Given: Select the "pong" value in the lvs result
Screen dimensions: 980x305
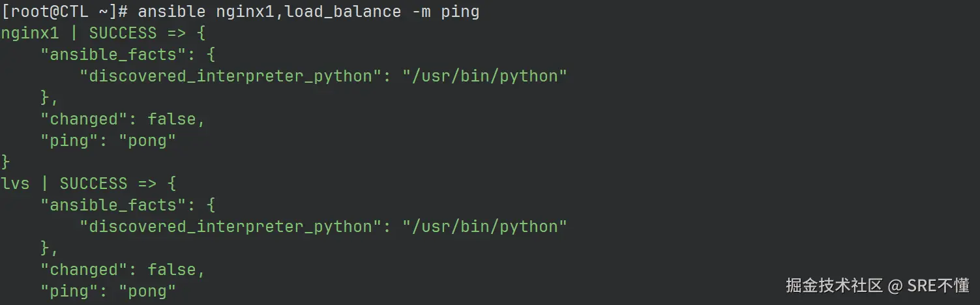Looking at the screenshot, I should tap(147, 291).
